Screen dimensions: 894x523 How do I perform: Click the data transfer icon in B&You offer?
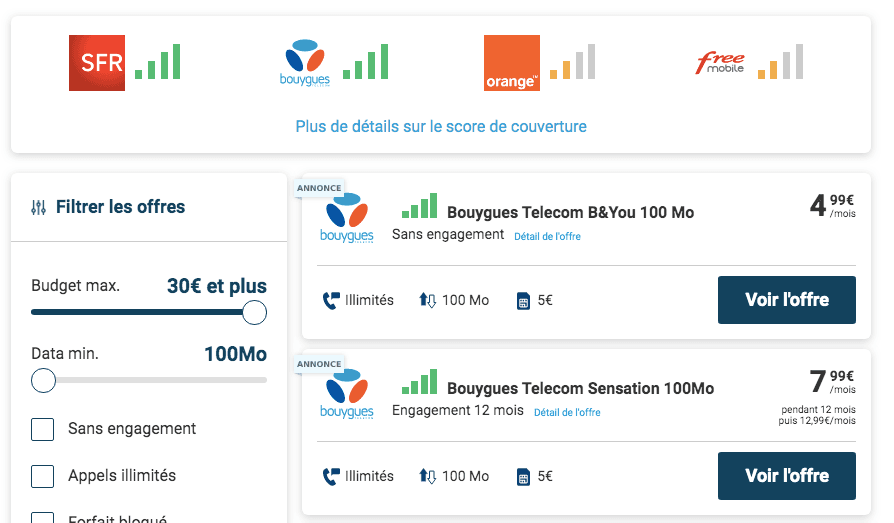click(427, 300)
